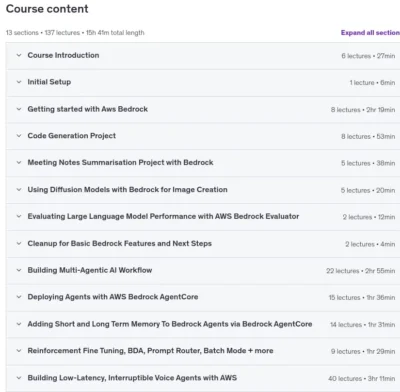Select the Code Generation Project title
The height and width of the screenshot is (392, 400).
[x=72, y=136]
